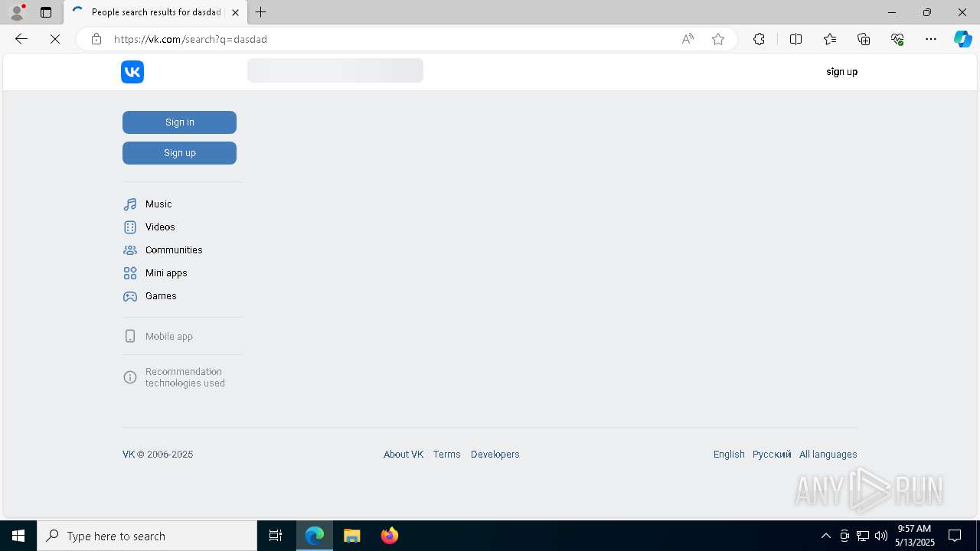Open browser profile avatar icon
The height and width of the screenshot is (551, 980).
16,12
